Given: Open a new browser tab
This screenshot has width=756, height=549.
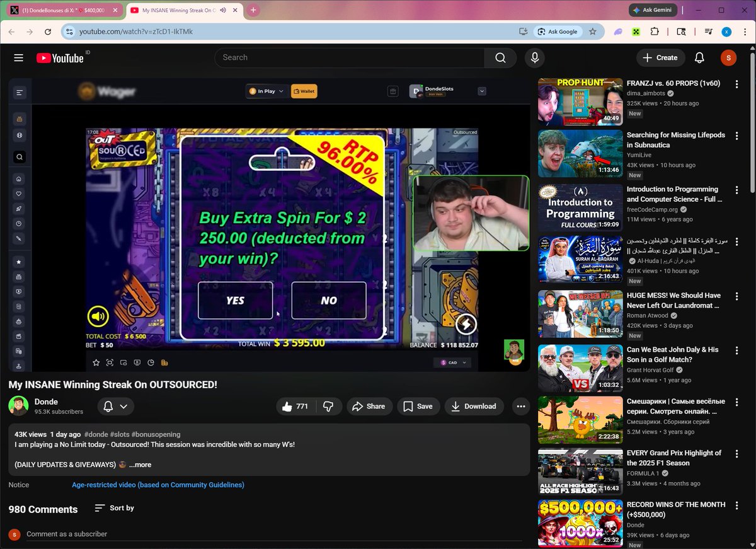Looking at the screenshot, I should pyautogui.click(x=253, y=10).
